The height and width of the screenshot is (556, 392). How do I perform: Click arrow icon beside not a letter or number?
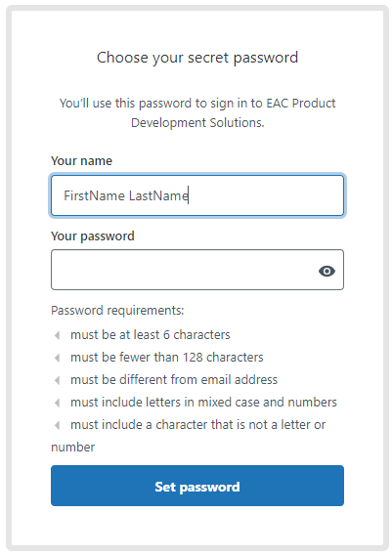coord(57,425)
